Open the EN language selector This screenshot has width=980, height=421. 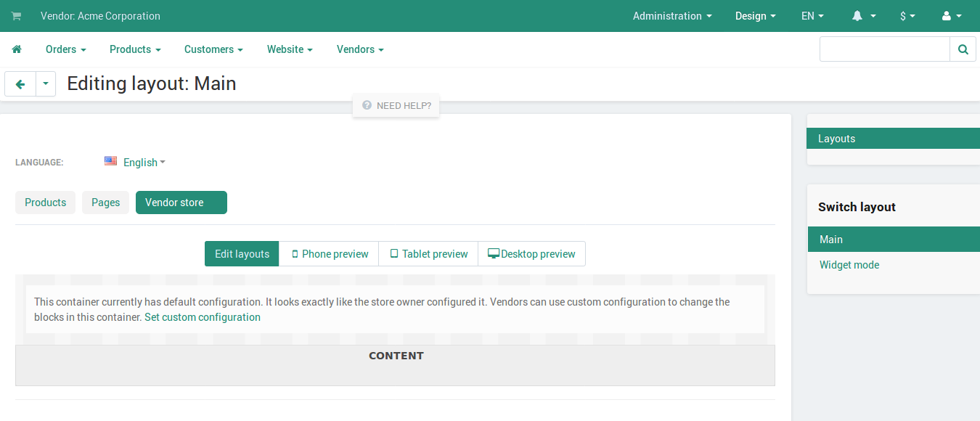(x=812, y=16)
